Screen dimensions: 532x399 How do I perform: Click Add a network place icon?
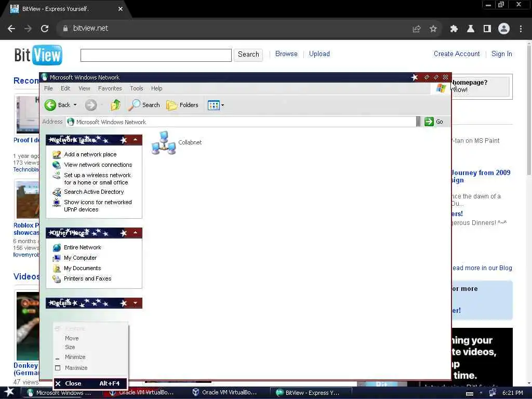(x=57, y=155)
